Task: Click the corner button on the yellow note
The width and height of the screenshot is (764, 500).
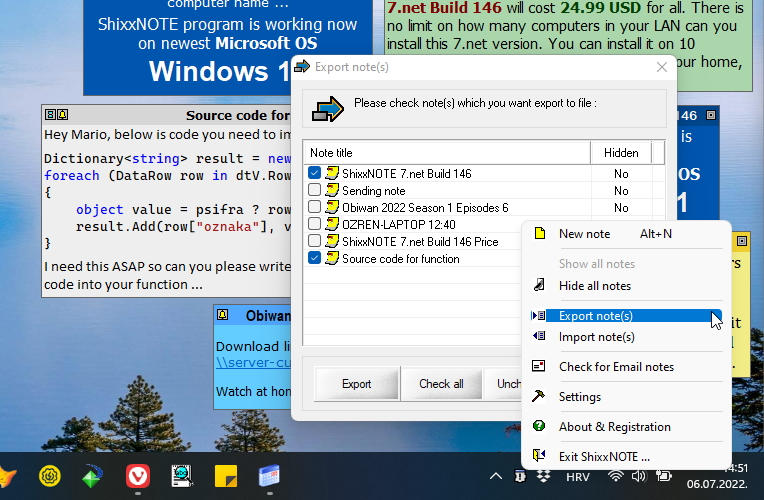Action: click(x=742, y=241)
